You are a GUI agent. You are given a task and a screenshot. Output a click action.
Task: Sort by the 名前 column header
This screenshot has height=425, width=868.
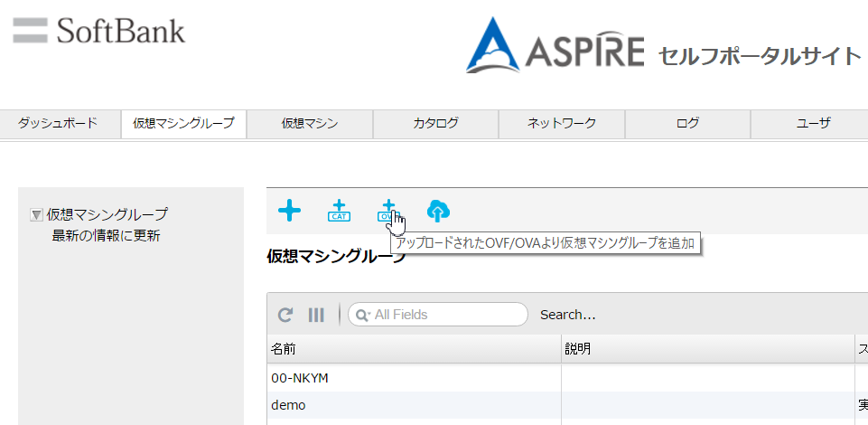414,349
